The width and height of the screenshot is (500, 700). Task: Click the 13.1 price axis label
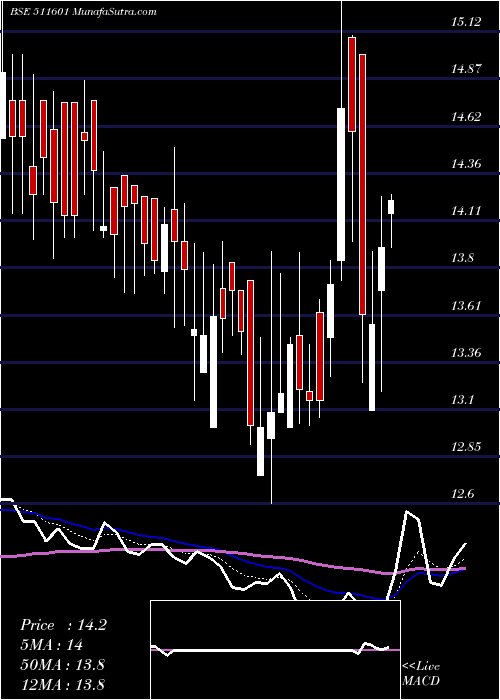click(x=462, y=400)
